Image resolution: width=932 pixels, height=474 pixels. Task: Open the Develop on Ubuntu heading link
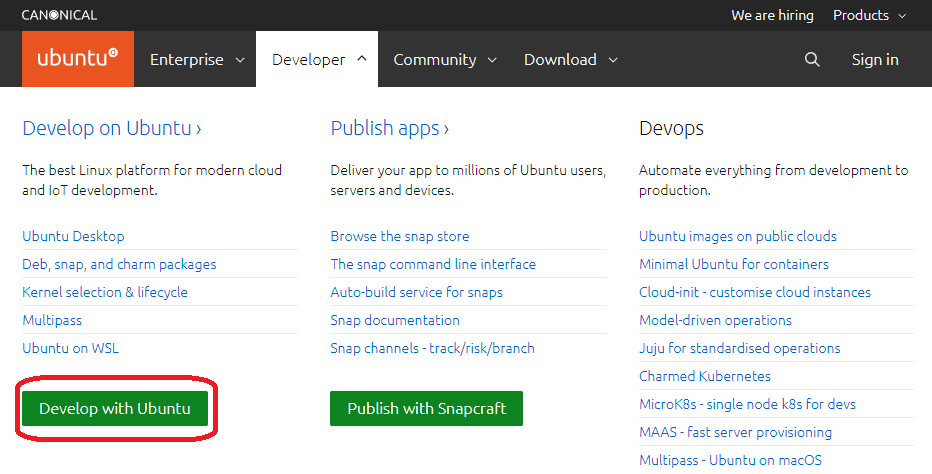click(x=112, y=128)
